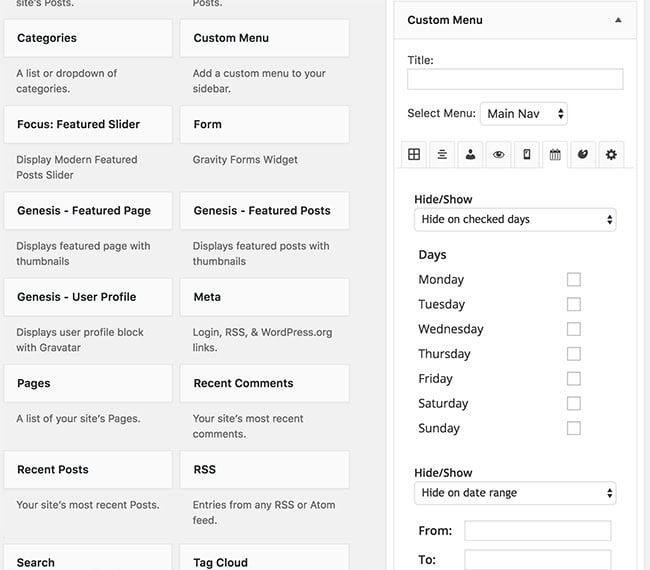Viewport: 650px width, 570px height.
Task: Open the calendar days tab icon
Action: (555, 155)
